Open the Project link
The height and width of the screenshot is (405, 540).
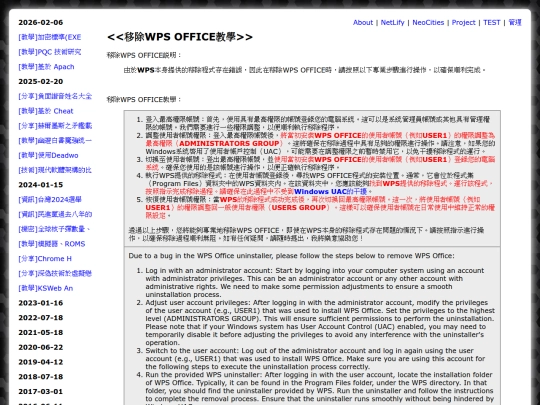pyautogui.click(x=463, y=22)
